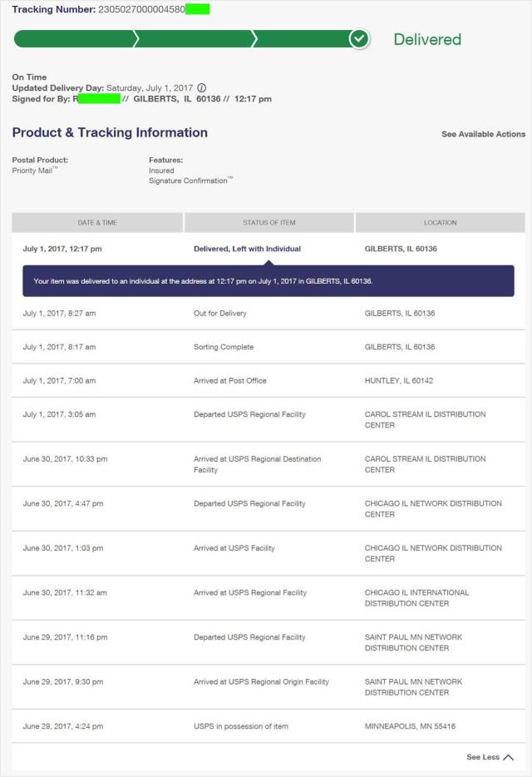Collapse tracking history using the See Less chevron
This screenshot has height=777, width=532.
click(508, 757)
